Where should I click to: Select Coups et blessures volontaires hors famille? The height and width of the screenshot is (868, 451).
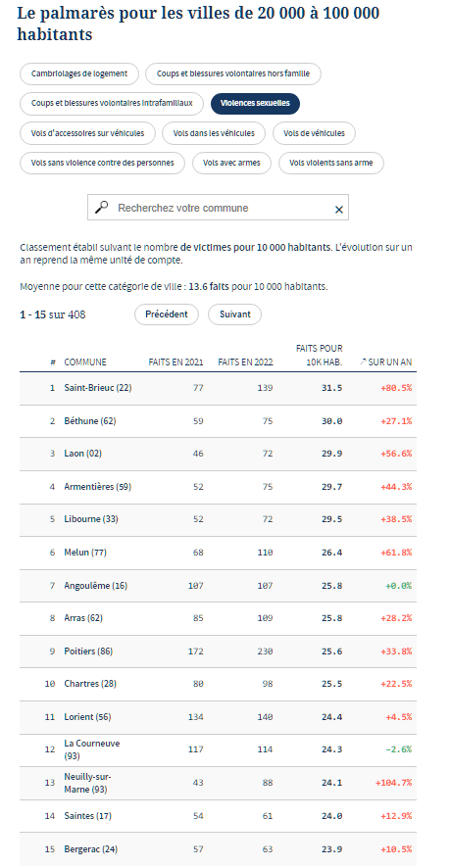tap(233, 73)
